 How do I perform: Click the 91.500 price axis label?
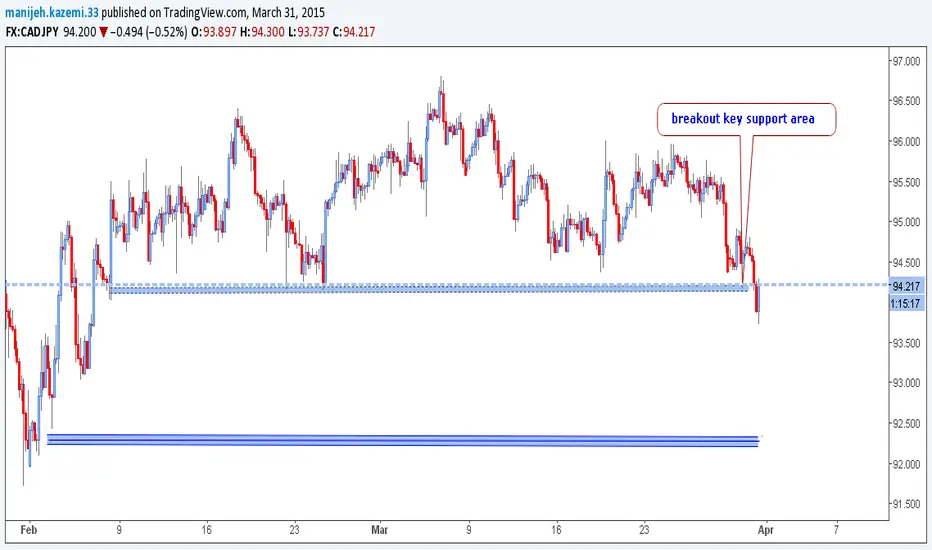[905, 504]
